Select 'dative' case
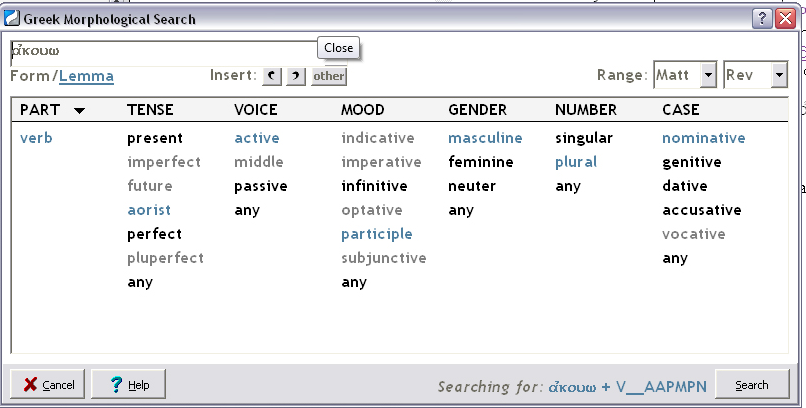The image size is (806, 408). coord(684,186)
